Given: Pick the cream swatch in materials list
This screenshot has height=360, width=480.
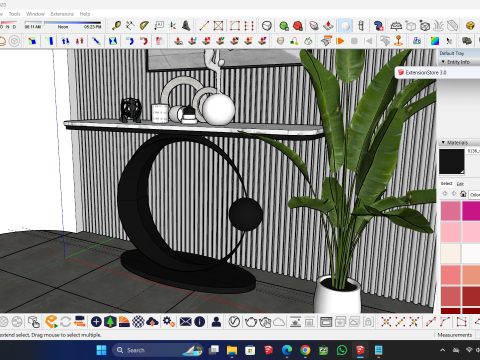Looking at the screenshot, I should point(451,253).
